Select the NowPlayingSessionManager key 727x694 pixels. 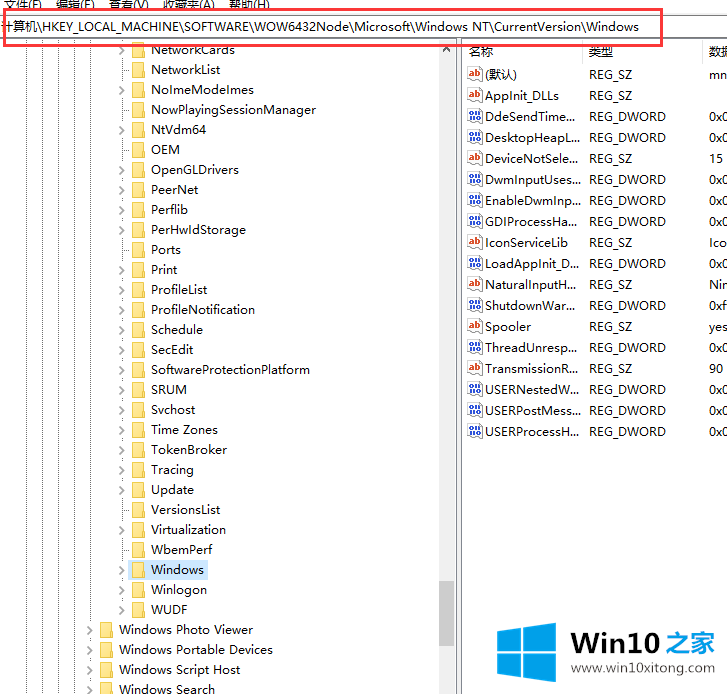[233, 109]
